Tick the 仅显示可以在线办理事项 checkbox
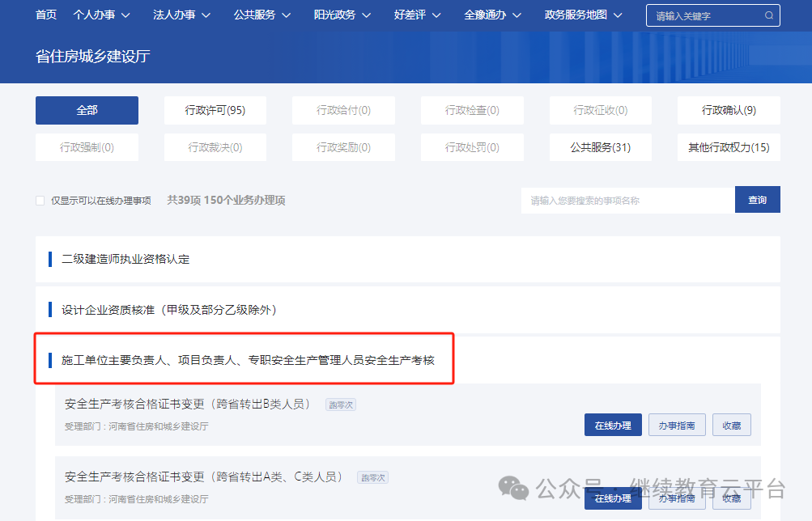The height and width of the screenshot is (521, 812). pyautogui.click(x=40, y=200)
